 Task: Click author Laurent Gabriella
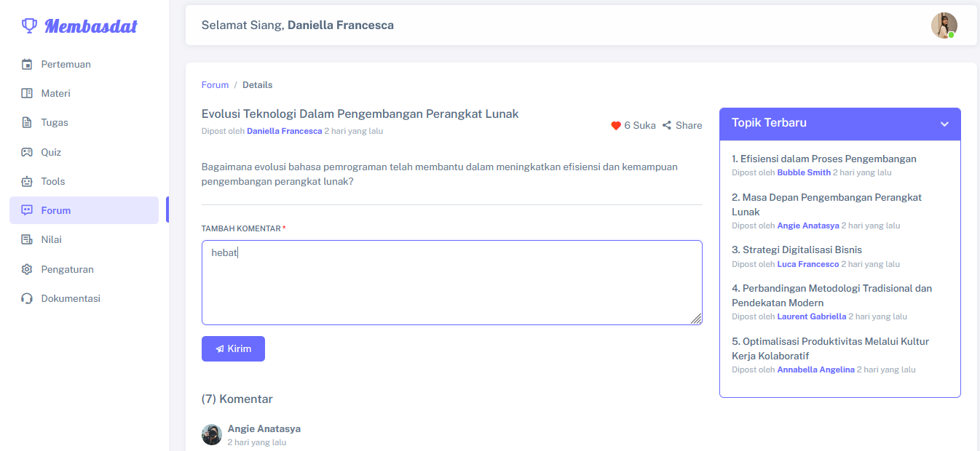click(x=812, y=316)
